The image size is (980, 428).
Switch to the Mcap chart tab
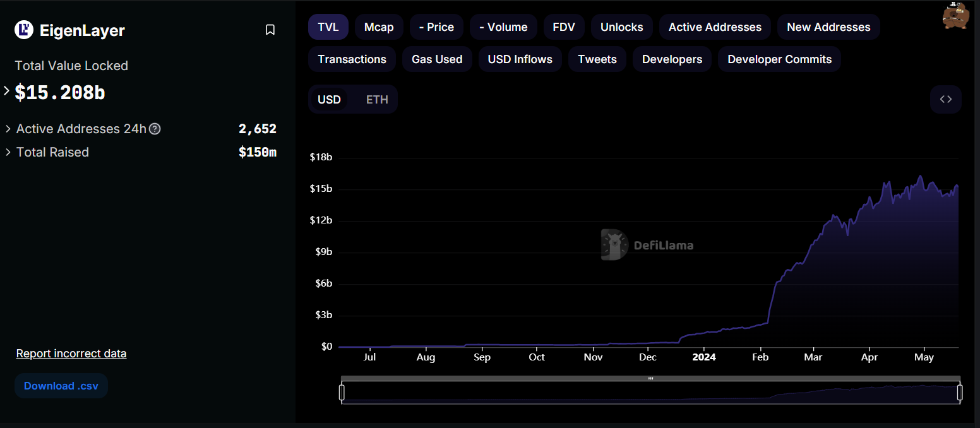[379, 27]
